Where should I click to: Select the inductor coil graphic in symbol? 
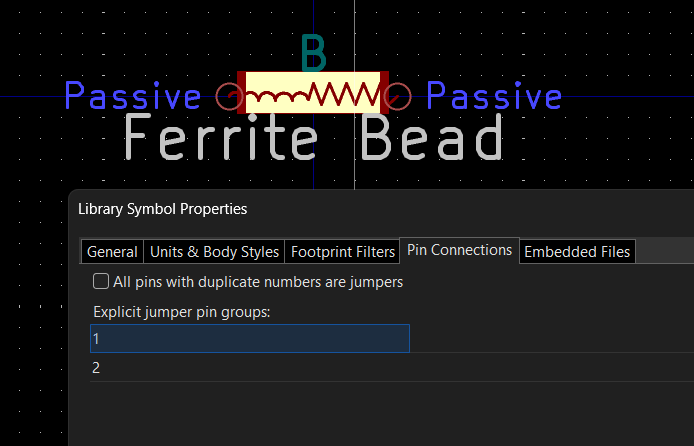(277, 95)
